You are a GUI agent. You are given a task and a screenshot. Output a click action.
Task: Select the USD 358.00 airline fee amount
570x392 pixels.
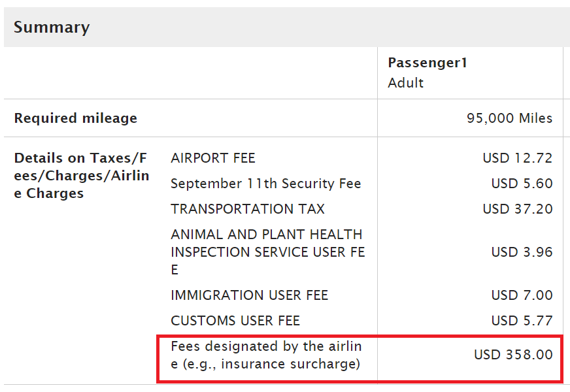[x=513, y=354]
